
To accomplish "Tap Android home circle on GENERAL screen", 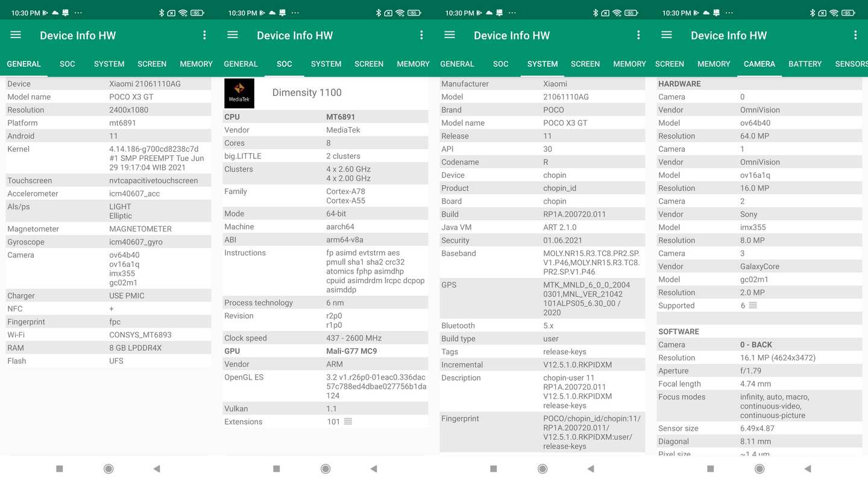I will click(108, 469).
